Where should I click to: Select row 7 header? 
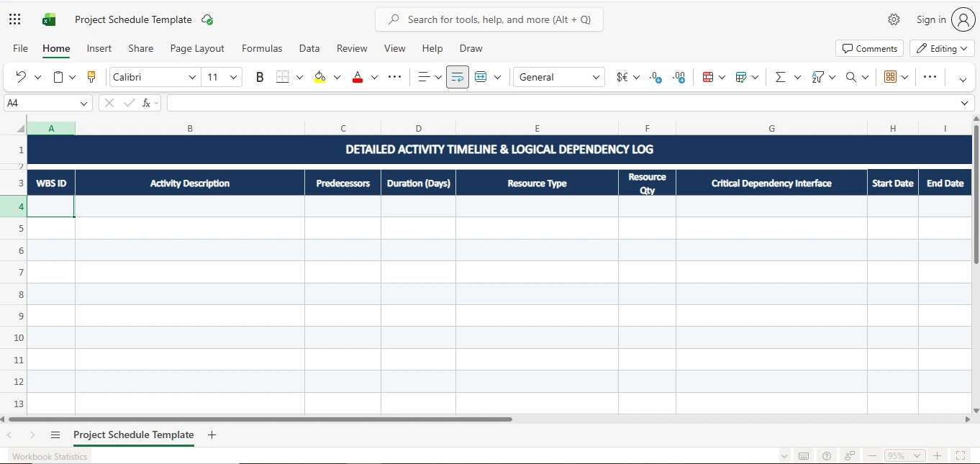[14, 272]
